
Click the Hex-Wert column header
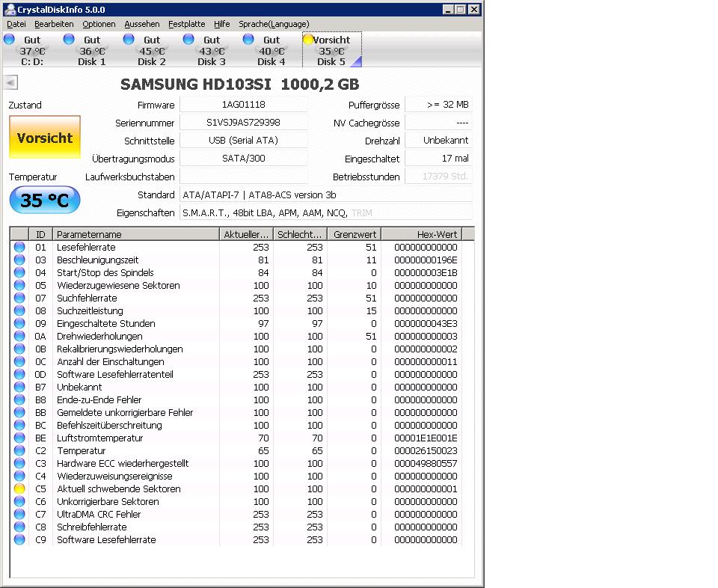(421, 234)
